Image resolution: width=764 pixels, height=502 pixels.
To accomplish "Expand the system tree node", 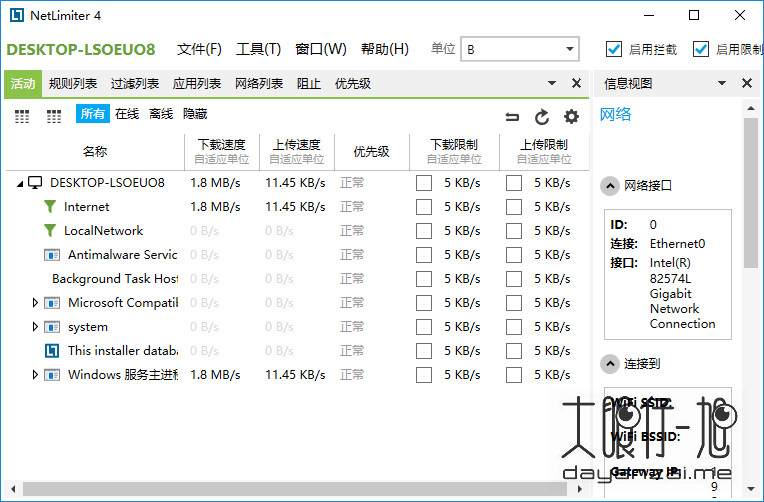I will 35,327.
